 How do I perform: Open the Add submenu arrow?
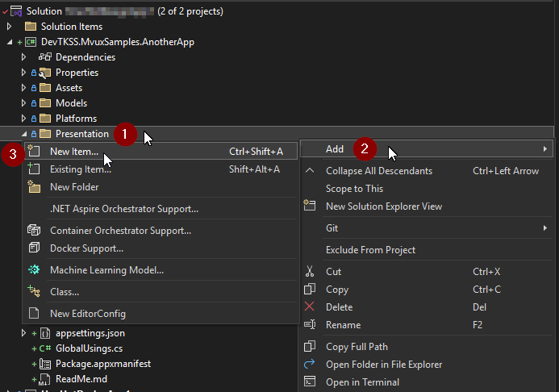click(x=544, y=149)
